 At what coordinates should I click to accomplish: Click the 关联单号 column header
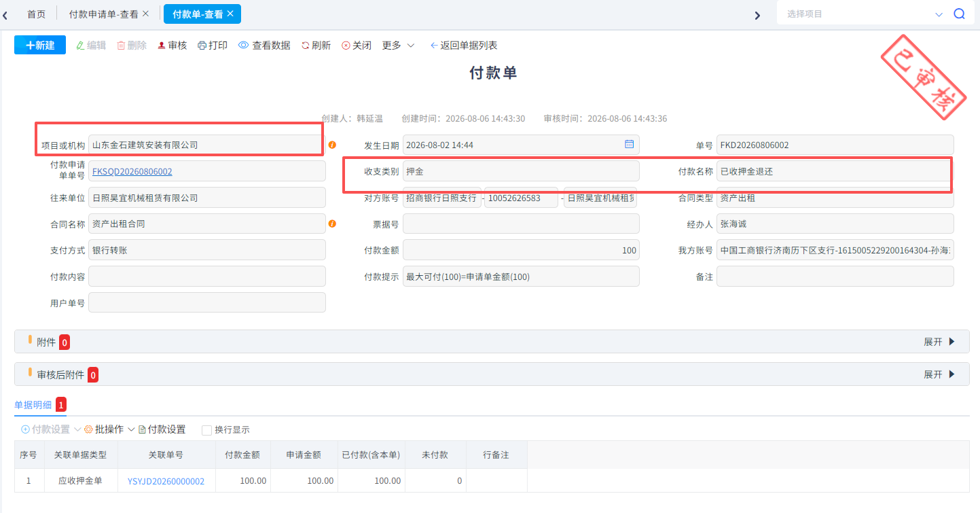click(166, 455)
